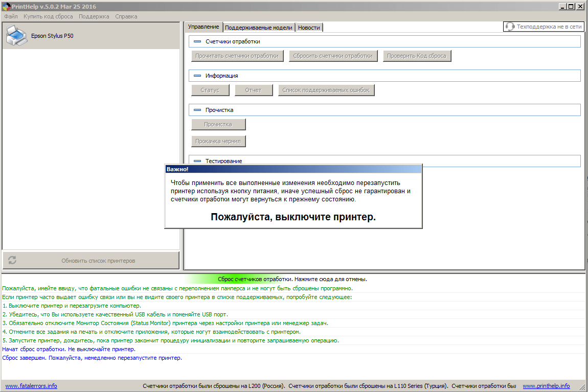Click Epson Stylus P50 printer name
Screen dimensions: 588x392
(x=52, y=36)
